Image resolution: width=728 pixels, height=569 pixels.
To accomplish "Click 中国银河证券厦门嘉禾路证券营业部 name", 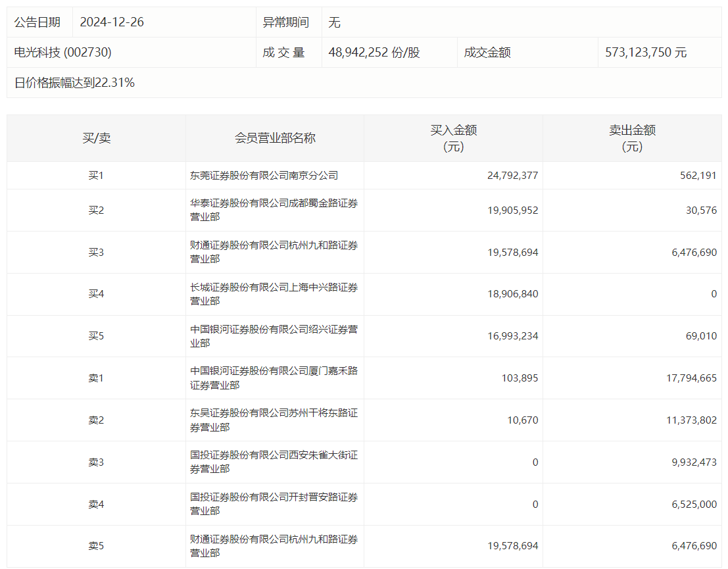I will [274, 378].
